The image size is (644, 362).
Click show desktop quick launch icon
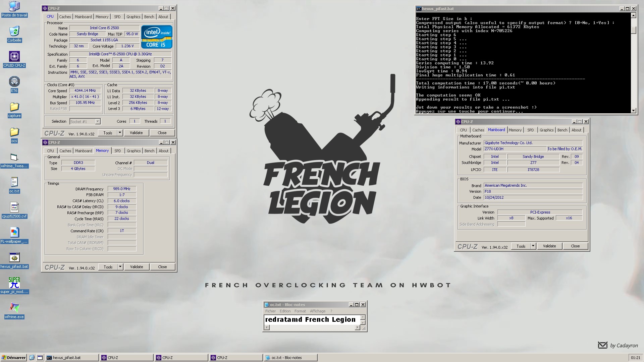40,358
